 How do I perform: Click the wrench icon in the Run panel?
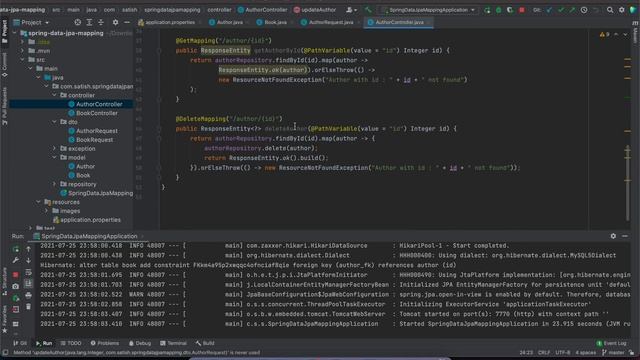click(16, 260)
